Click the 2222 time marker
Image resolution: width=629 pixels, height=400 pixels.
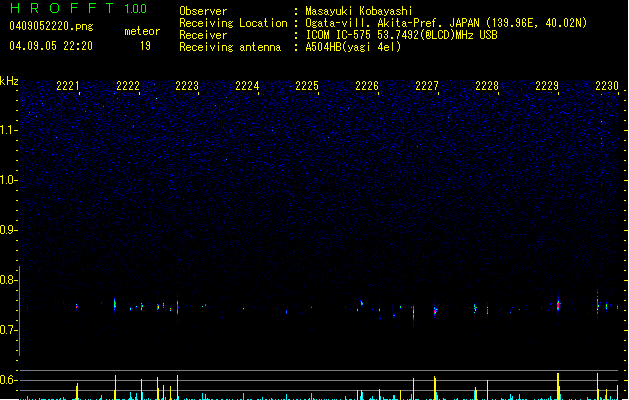click(x=128, y=86)
